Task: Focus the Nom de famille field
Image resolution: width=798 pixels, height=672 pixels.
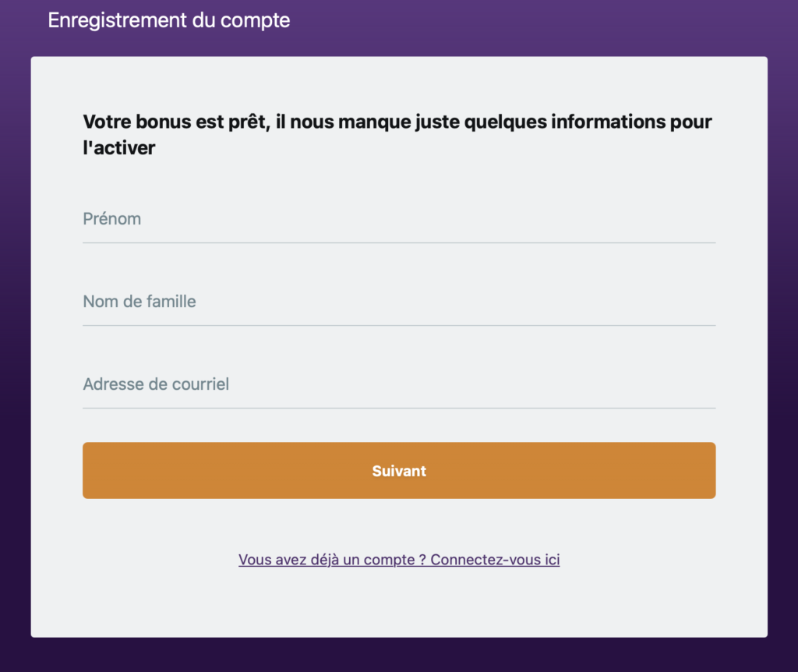Action: point(399,302)
